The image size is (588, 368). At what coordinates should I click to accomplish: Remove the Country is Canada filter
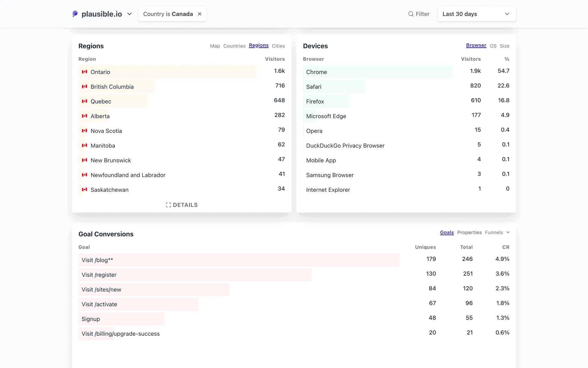pyautogui.click(x=200, y=14)
